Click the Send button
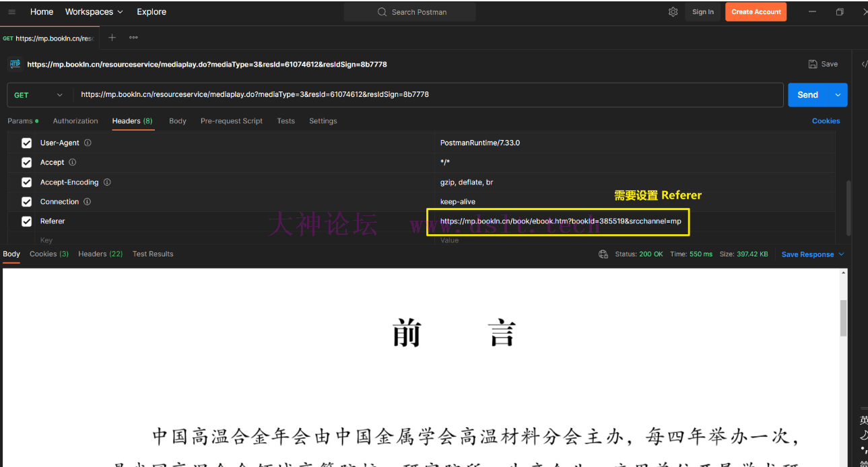The width and height of the screenshot is (868, 467). click(x=808, y=95)
